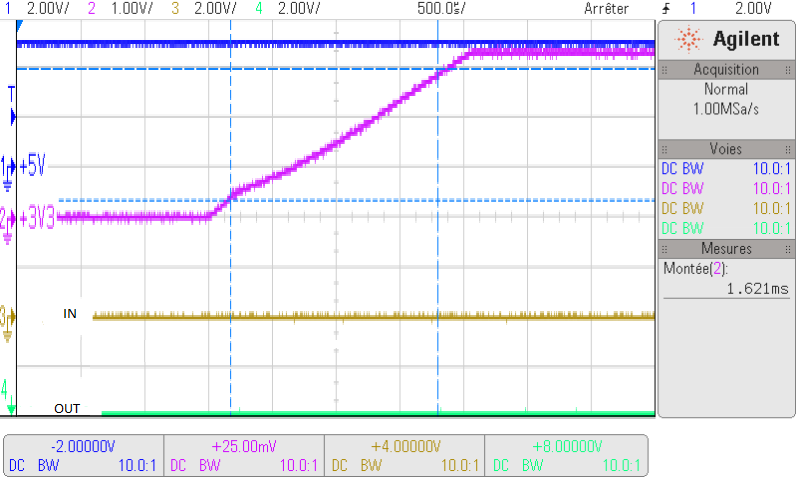Click the blue DC BW row in Voies
Viewport: 796px width, 480px height.
[x=726, y=168]
